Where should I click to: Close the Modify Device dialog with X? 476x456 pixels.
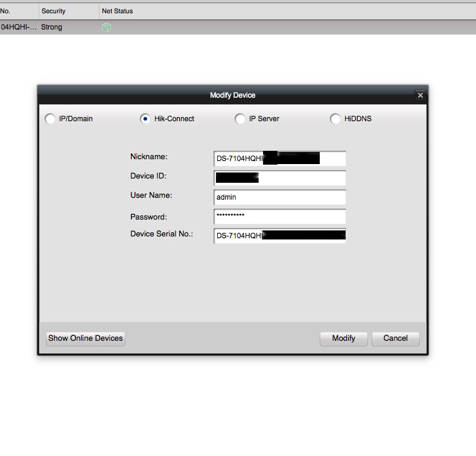click(420, 95)
